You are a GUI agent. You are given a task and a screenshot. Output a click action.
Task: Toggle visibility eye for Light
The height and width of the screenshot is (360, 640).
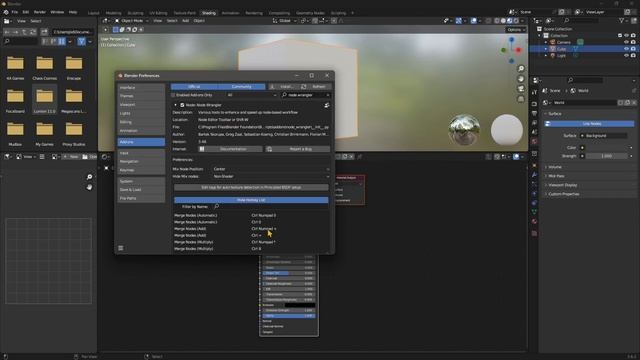point(626,55)
